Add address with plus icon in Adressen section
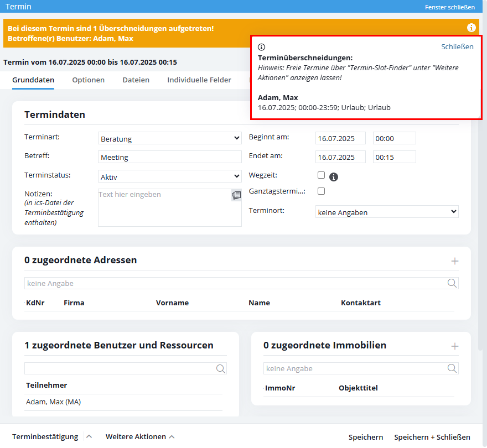 click(x=455, y=261)
